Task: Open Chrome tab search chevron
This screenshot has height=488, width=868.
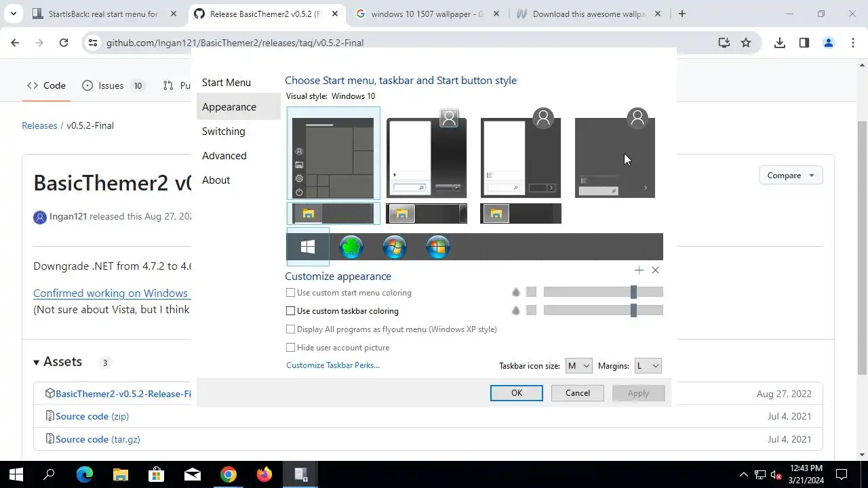Action: click(x=14, y=14)
